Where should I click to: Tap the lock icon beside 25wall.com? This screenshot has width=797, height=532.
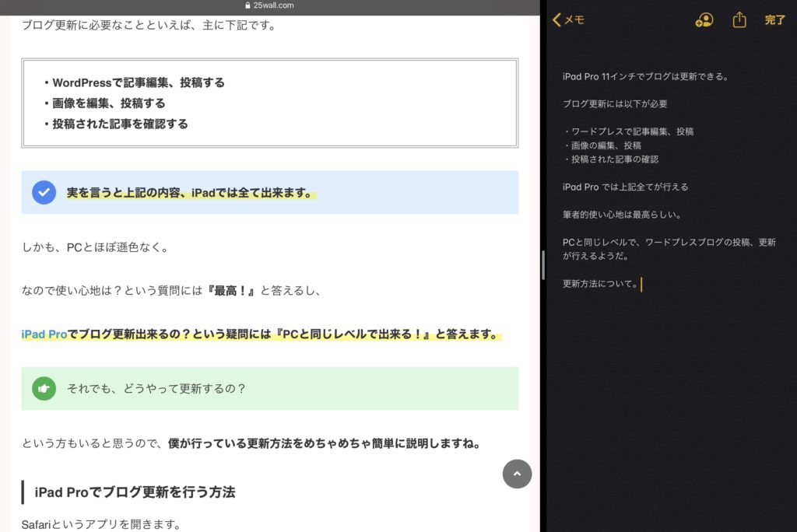[x=248, y=5]
